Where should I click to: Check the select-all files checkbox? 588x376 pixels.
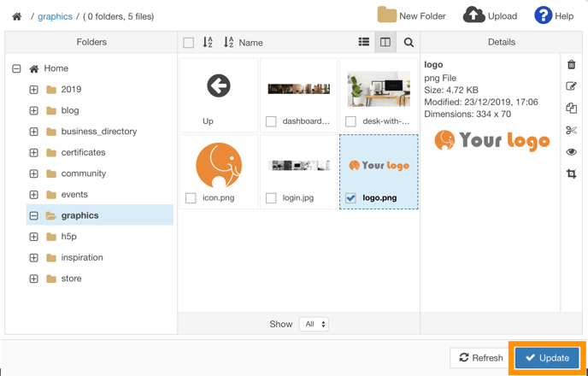tap(189, 43)
